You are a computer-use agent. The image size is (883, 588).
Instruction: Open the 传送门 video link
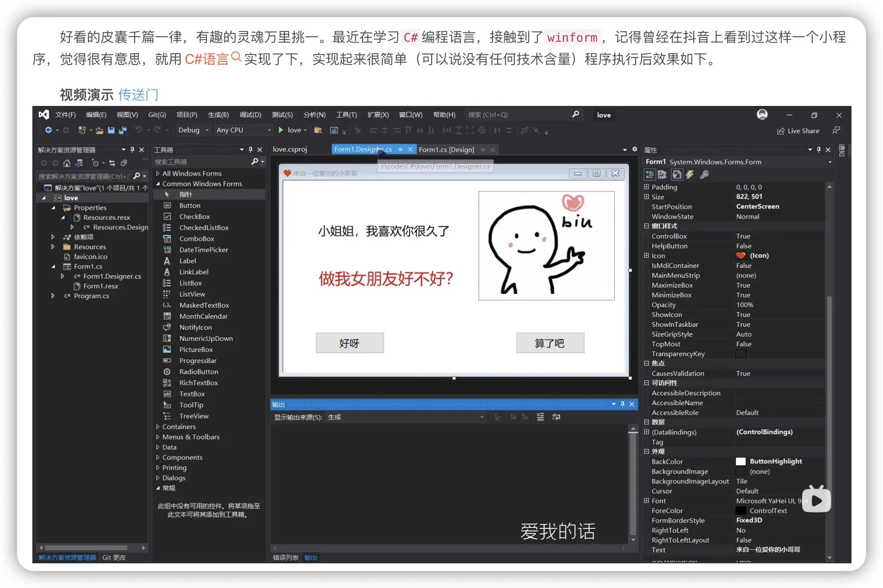pyautogui.click(x=138, y=94)
